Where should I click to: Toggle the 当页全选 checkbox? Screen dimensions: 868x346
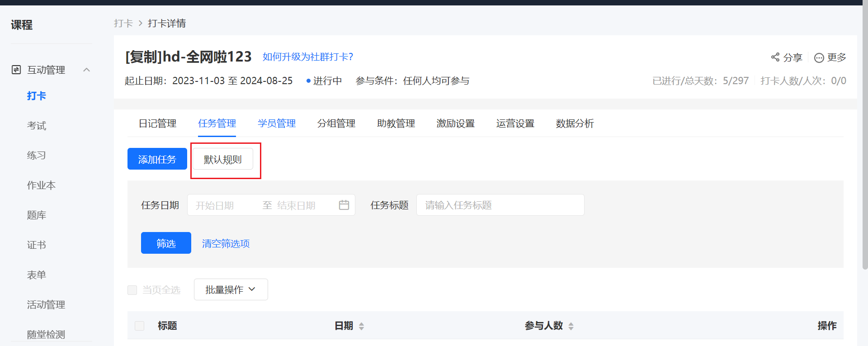pyautogui.click(x=132, y=290)
